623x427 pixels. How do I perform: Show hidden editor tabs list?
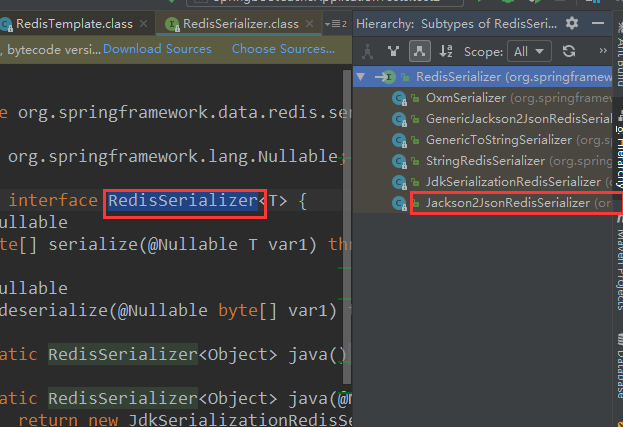click(336, 24)
